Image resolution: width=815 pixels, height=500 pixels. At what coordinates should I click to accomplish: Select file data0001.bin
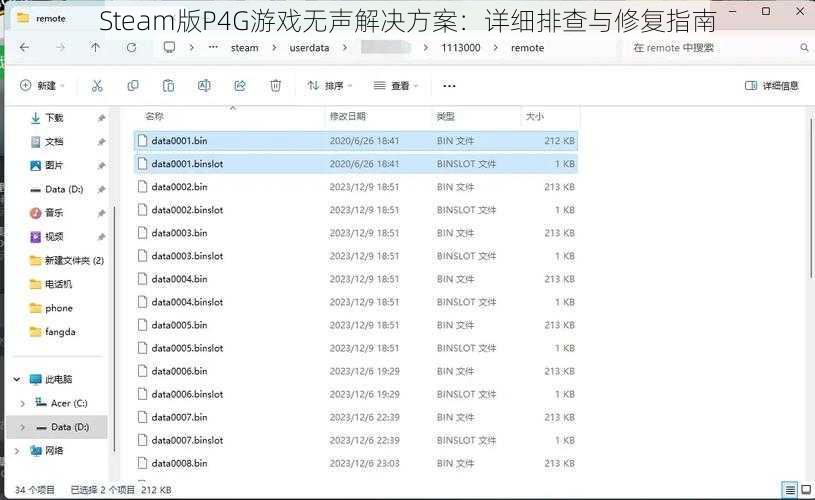click(x=356, y=141)
